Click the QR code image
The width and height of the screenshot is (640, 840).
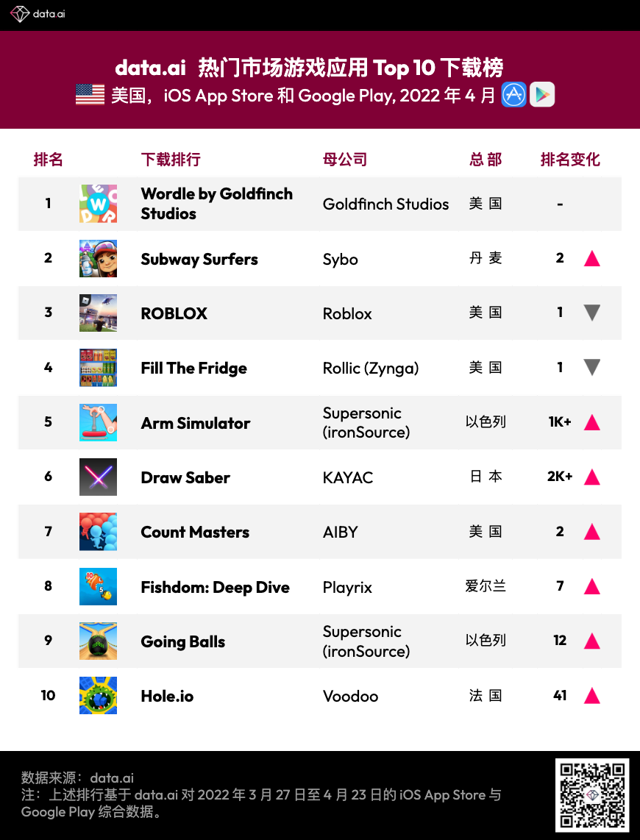tap(592, 795)
